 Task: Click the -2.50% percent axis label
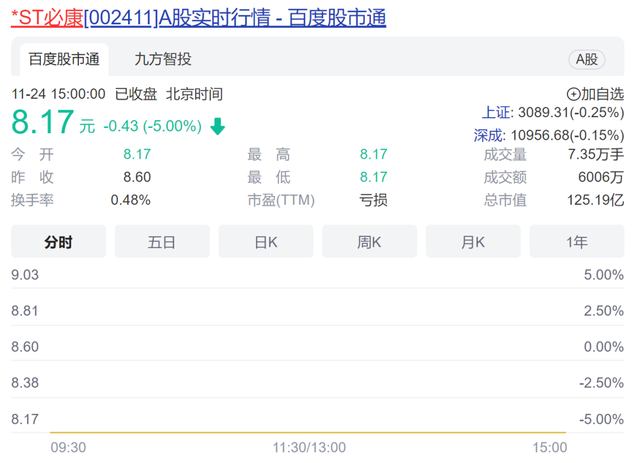pos(601,383)
